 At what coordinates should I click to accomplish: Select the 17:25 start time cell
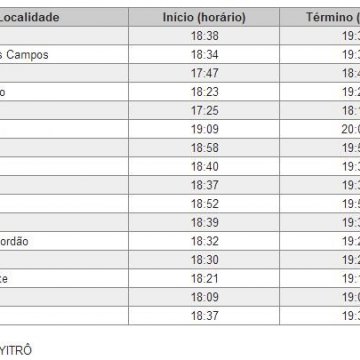coord(204,110)
